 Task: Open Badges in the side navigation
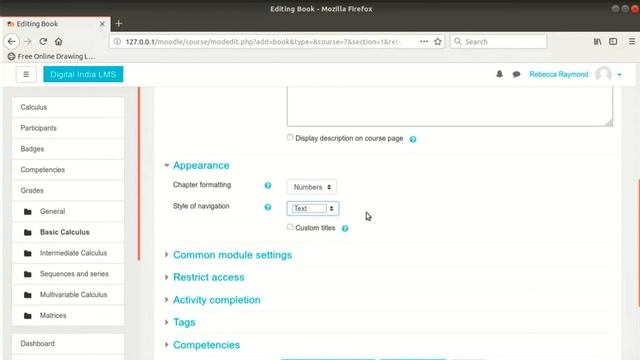coord(68,149)
